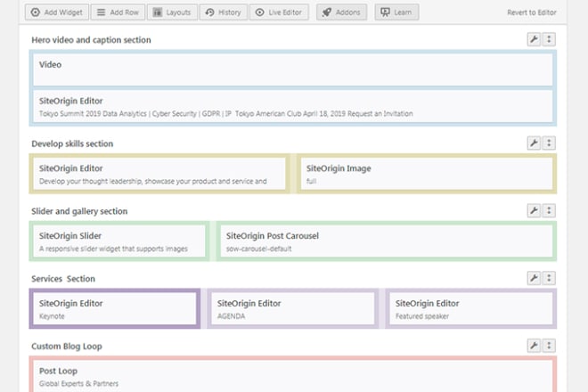This screenshot has height=392, width=588.
Task: Select the Tokyo Summit 2019 editor widget
Action: 292,106
